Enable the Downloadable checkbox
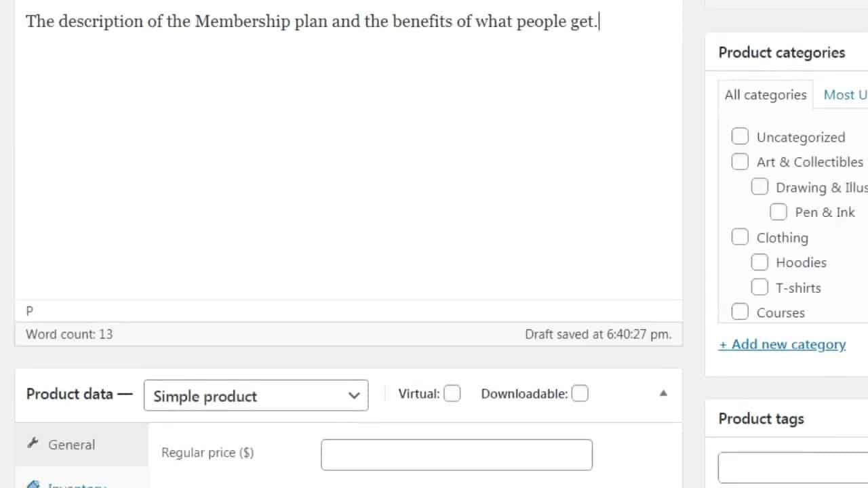 pos(580,393)
